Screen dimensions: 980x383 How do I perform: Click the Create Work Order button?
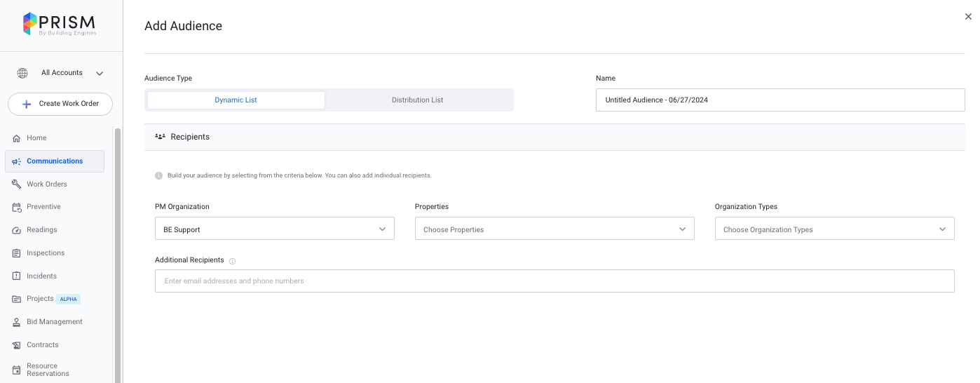coord(60,104)
